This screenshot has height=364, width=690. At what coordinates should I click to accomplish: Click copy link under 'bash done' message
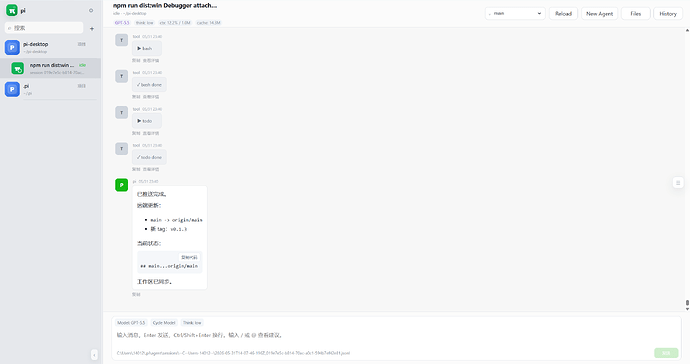pyautogui.click(x=136, y=96)
